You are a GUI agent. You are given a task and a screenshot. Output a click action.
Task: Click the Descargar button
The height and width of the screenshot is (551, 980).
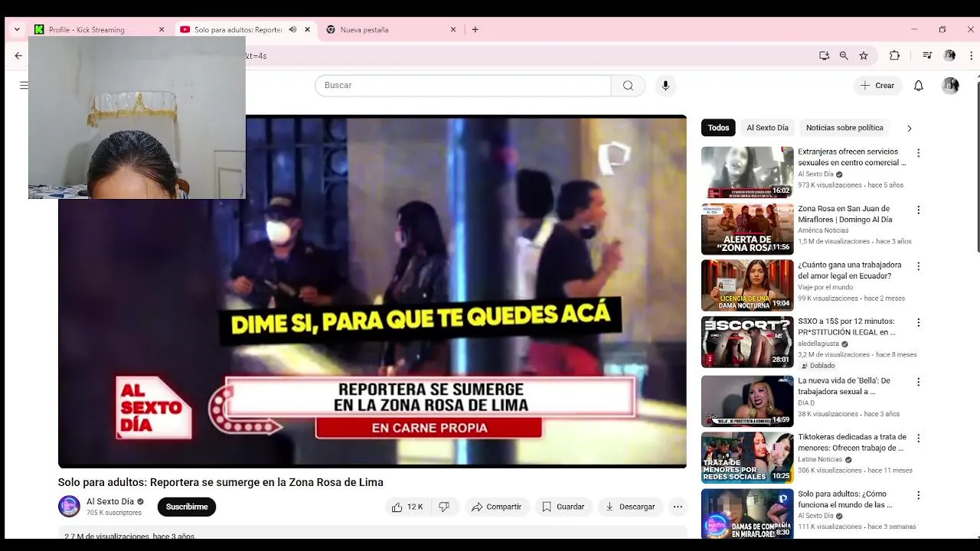pyautogui.click(x=630, y=507)
